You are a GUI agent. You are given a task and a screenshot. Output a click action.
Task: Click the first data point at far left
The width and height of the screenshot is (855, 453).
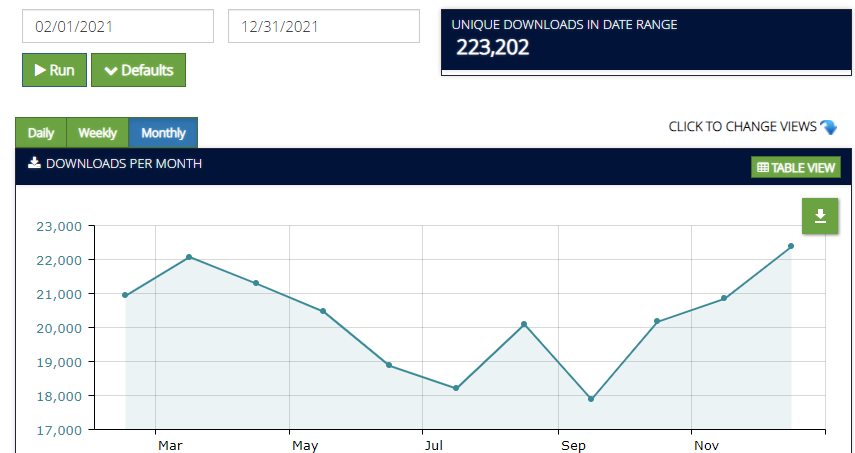(x=125, y=295)
